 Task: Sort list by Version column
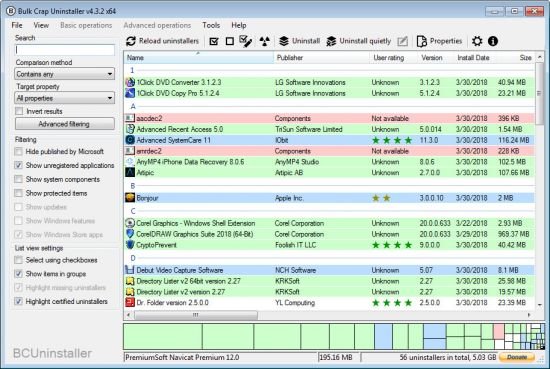pos(435,58)
